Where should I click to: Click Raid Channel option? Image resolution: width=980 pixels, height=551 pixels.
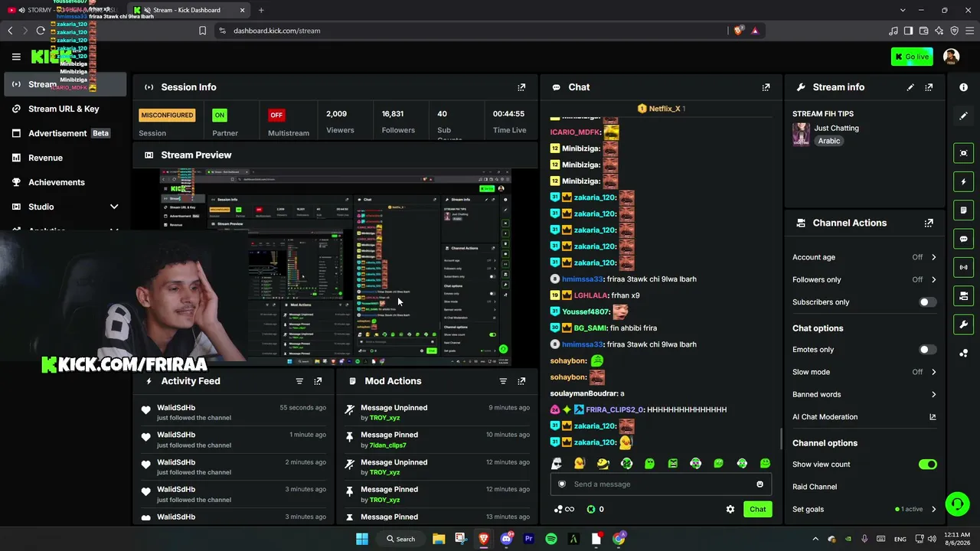coord(815,487)
